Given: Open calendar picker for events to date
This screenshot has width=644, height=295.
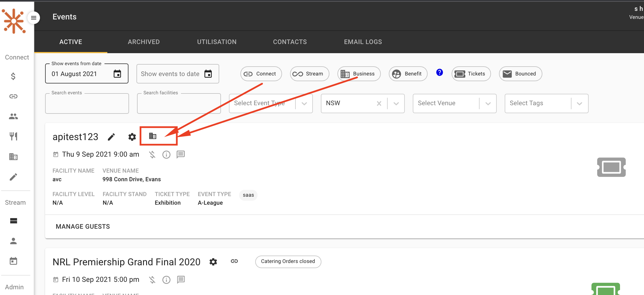Looking at the screenshot, I should pos(208,74).
